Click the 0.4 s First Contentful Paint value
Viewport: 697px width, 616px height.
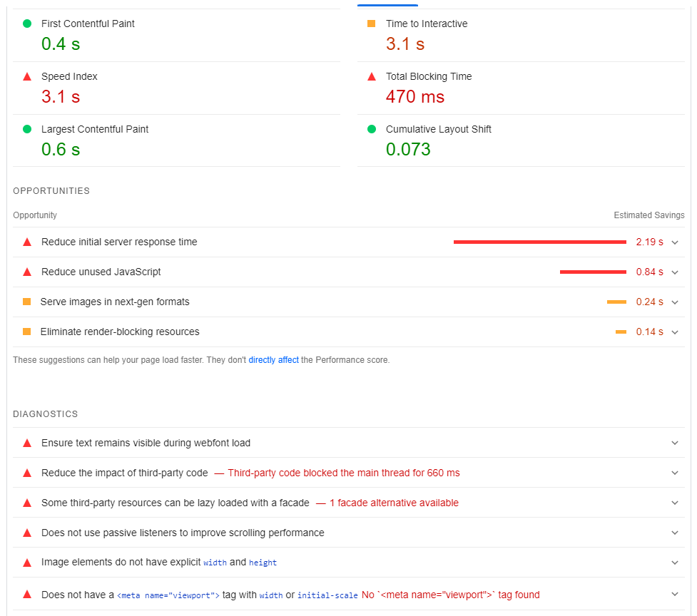point(61,44)
